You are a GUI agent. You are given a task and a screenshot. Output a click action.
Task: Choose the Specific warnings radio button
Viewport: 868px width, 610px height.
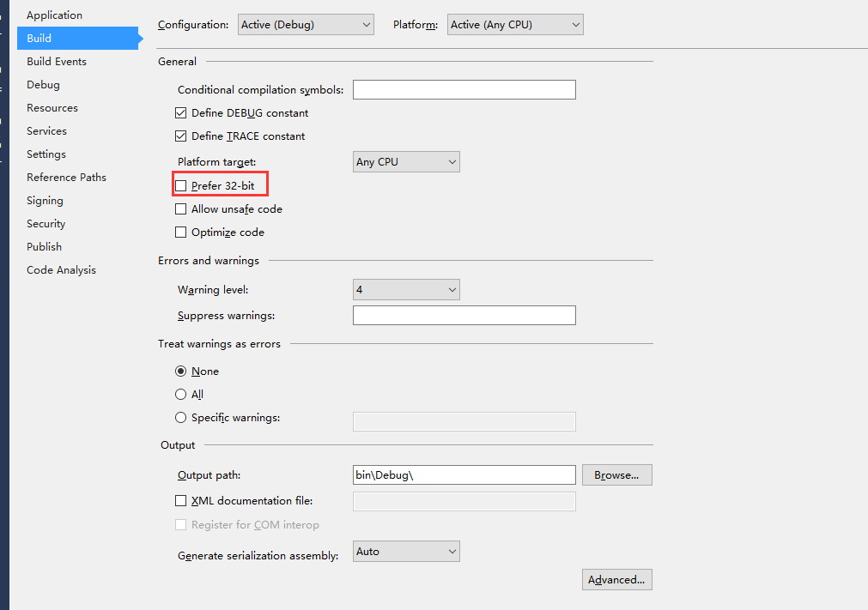point(180,418)
